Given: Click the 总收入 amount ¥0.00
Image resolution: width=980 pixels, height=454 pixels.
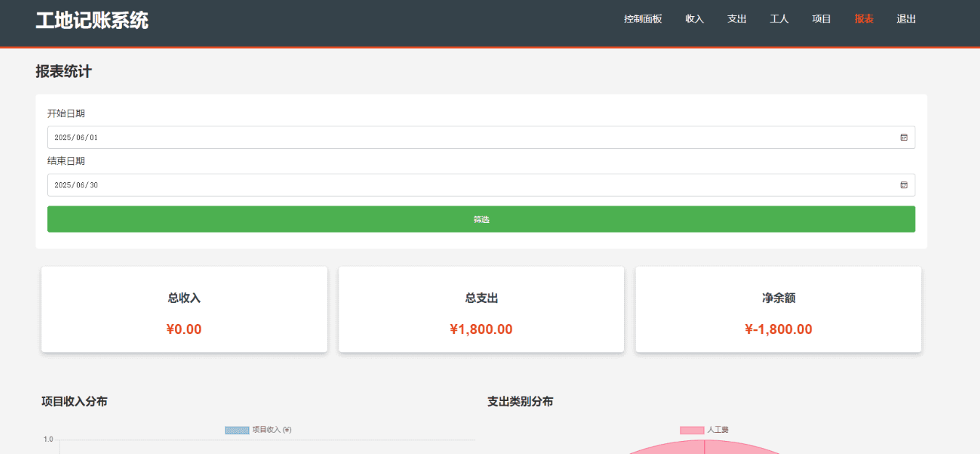Looking at the screenshot, I should [184, 329].
